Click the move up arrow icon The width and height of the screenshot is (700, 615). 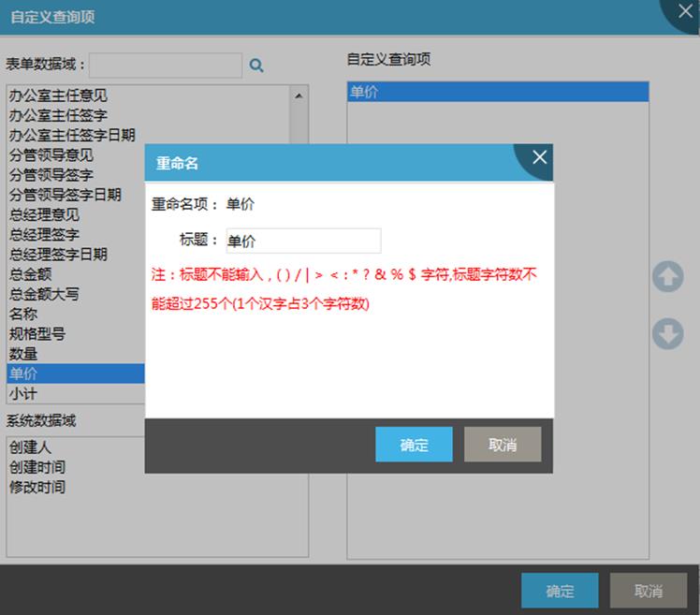[667, 277]
